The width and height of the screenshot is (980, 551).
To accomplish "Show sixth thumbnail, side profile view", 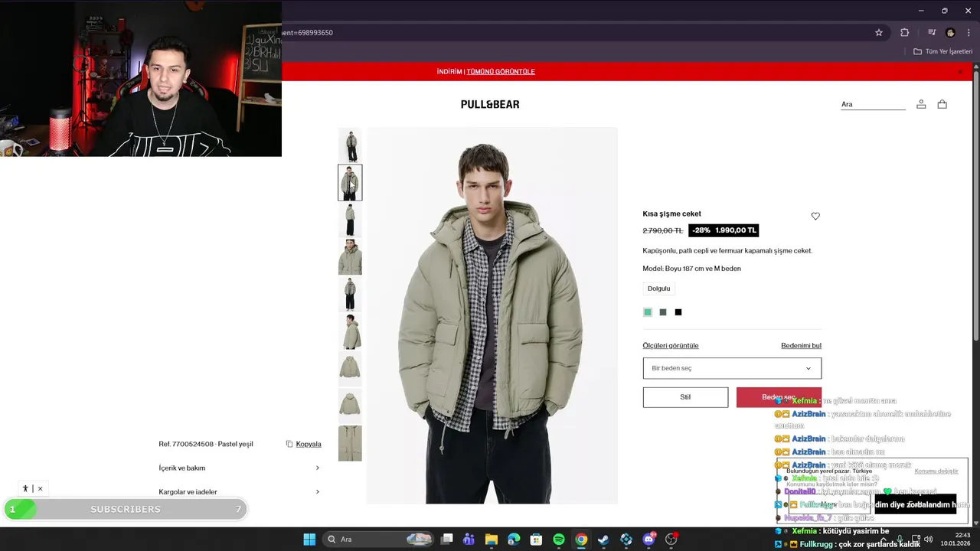I will (x=350, y=331).
